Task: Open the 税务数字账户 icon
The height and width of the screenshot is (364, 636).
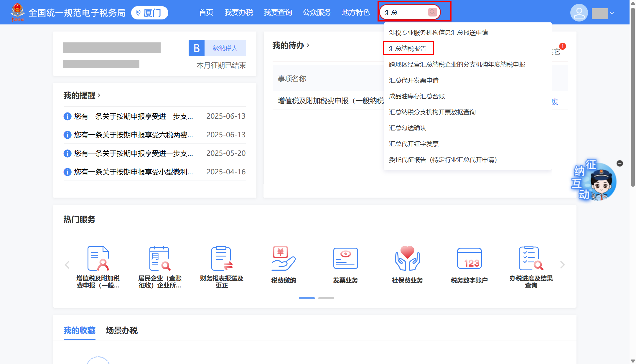Action: [x=469, y=259]
